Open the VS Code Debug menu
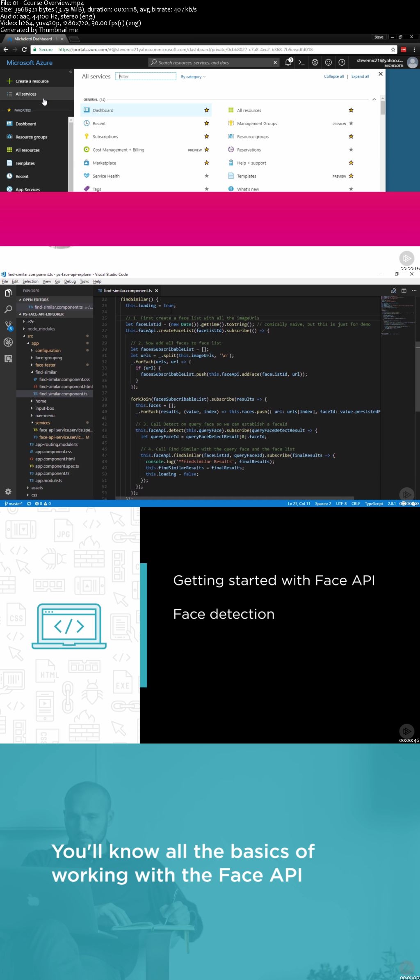Screen dimensions: 420x980 pos(70,281)
